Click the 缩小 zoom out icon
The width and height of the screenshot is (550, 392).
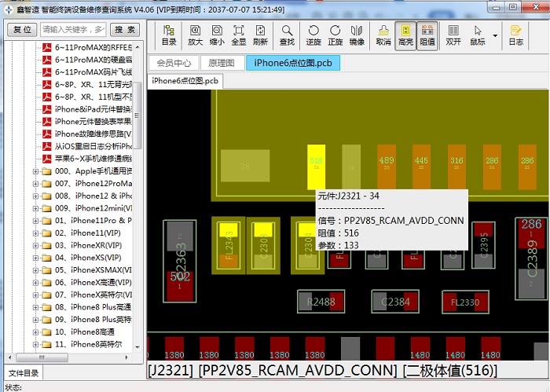click(217, 35)
